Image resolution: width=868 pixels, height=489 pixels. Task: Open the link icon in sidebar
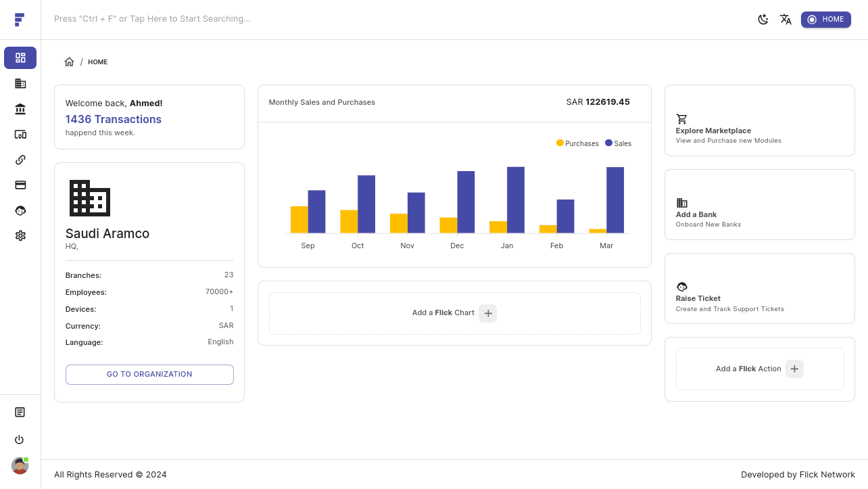pyautogui.click(x=20, y=160)
